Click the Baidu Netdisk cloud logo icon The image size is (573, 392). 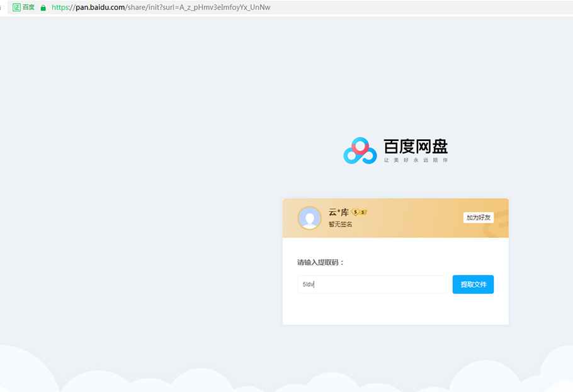pos(360,150)
